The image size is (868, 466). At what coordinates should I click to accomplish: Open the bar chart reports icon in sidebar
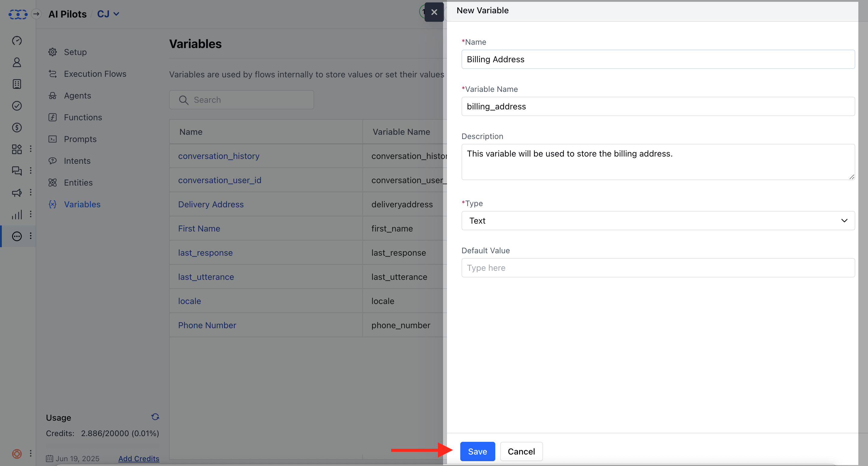click(x=17, y=215)
